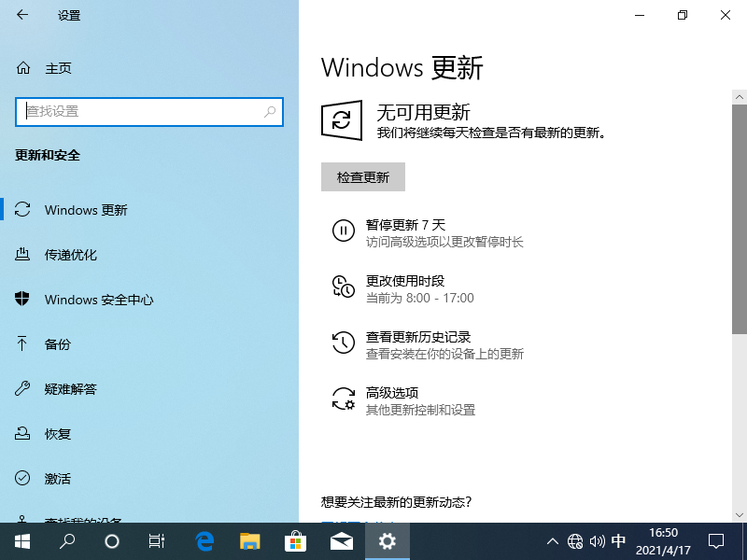Expand hidden system tray icons
This screenshot has height=560, width=747.
click(552, 541)
